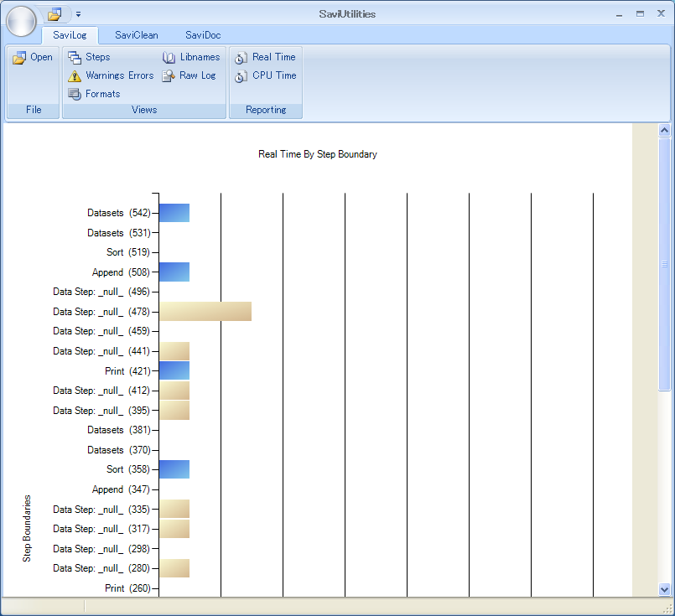The width and height of the screenshot is (675, 616).
Task: Click the Append (508) blue bar
Action: tap(174, 272)
